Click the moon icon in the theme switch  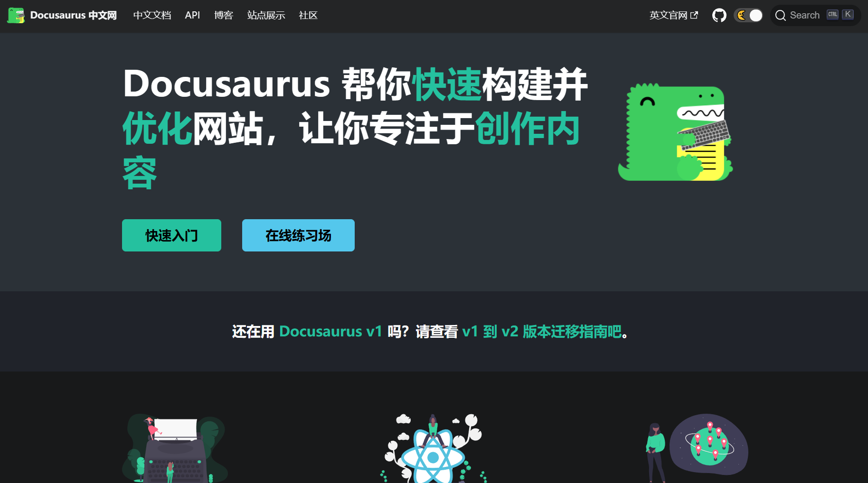pos(742,15)
